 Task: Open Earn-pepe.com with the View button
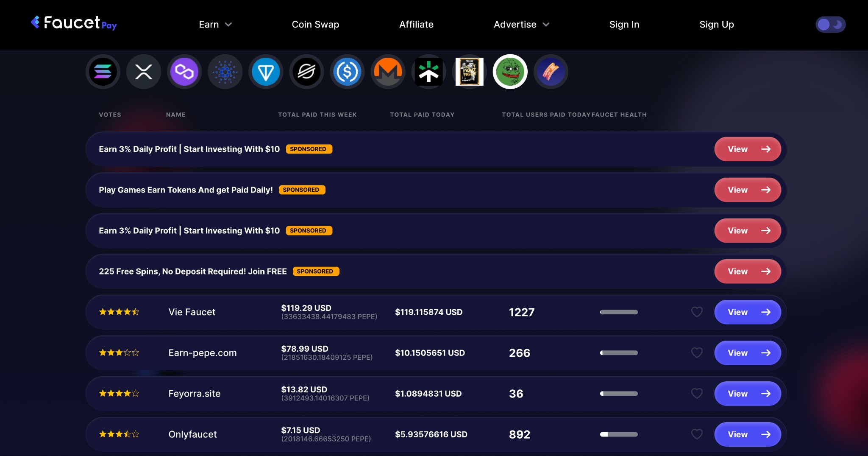point(748,353)
